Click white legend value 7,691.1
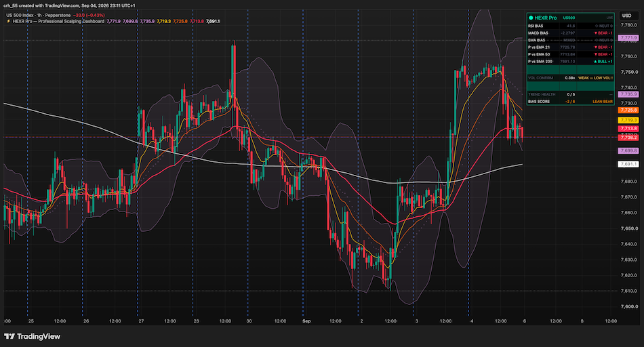This screenshot has height=347, width=644. tap(213, 21)
